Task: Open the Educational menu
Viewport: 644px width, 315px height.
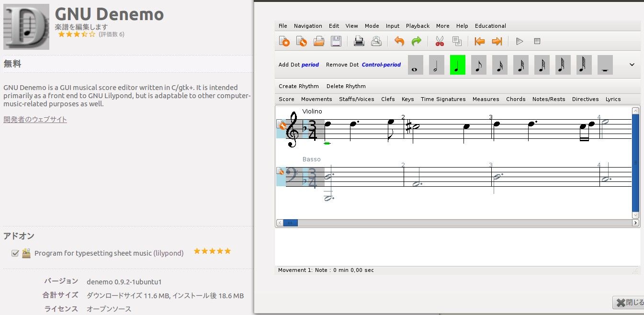Action: [x=490, y=26]
